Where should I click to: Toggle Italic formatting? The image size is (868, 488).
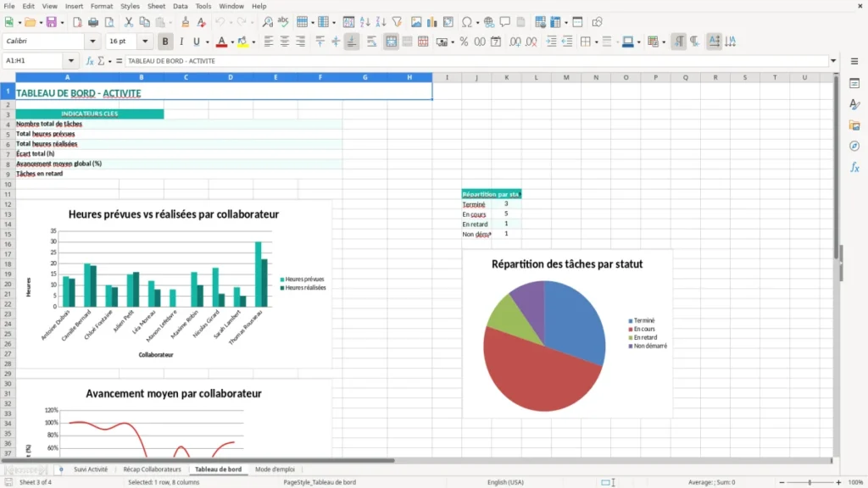(181, 42)
